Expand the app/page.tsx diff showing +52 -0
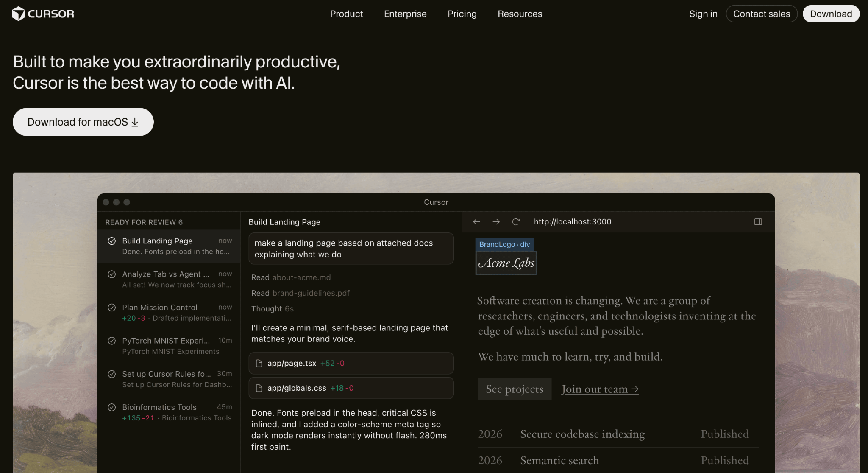 click(x=351, y=363)
